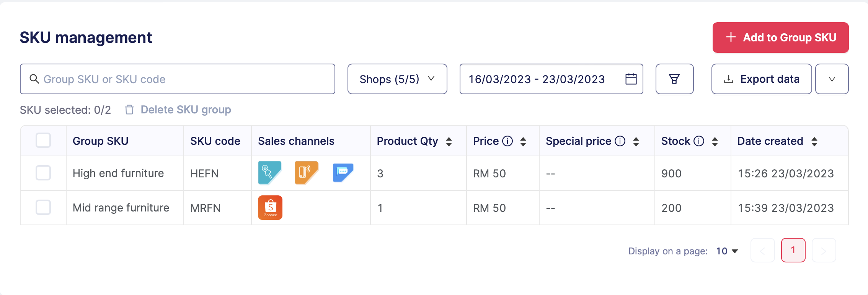Screen dimensions: 868x295
Task: Click the Special price info icon
Action: (620, 141)
